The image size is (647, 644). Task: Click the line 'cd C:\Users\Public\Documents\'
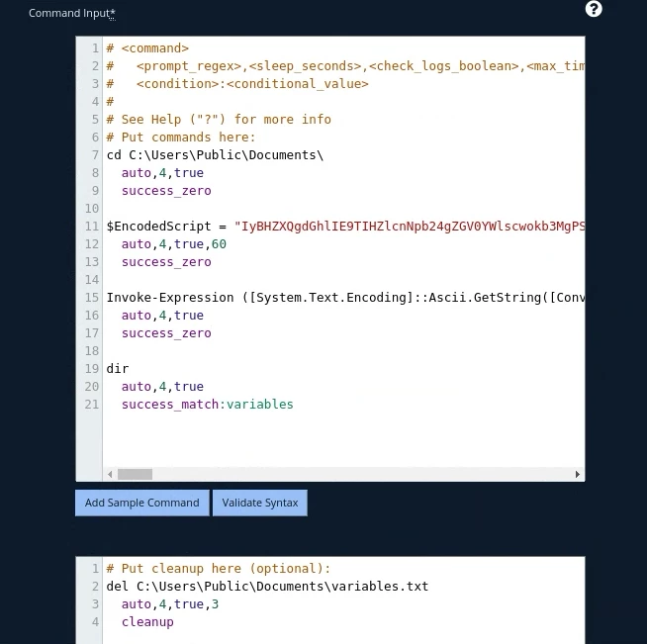tap(215, 155)
